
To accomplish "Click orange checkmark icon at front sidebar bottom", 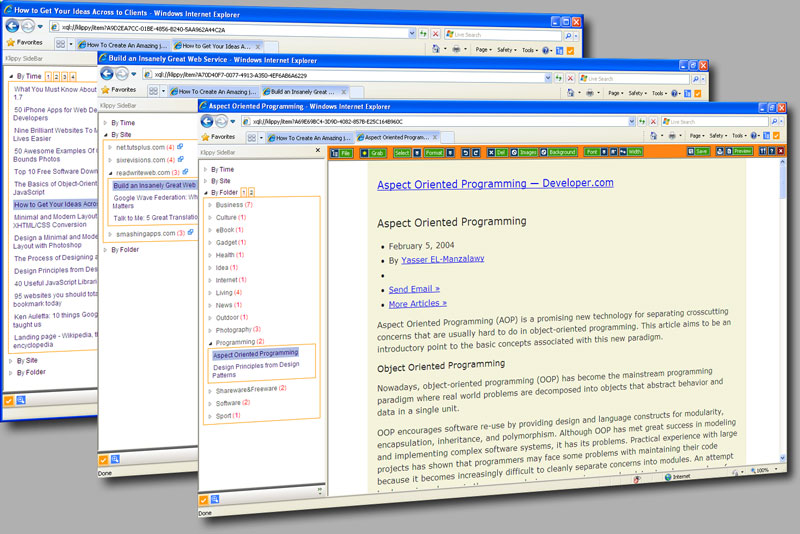I will click(x=204, y=500).
